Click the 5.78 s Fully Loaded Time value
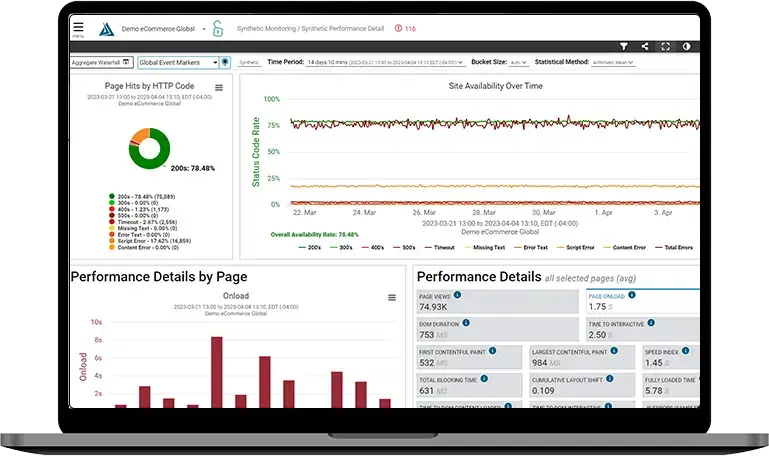The image size is (769, 456). pos(657,391)
